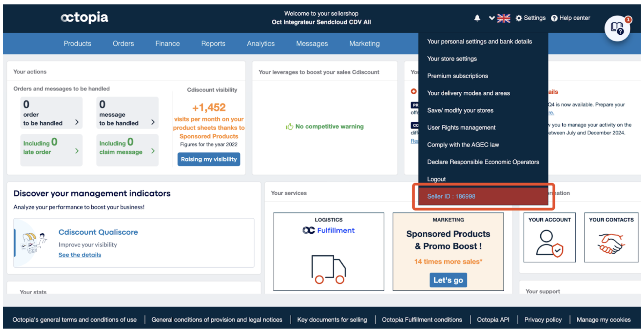This screenshot has width=644, height=334.
Task: Click the Figures for the year 2022 note
Action: pyautogui.click(x=209, y=144)
